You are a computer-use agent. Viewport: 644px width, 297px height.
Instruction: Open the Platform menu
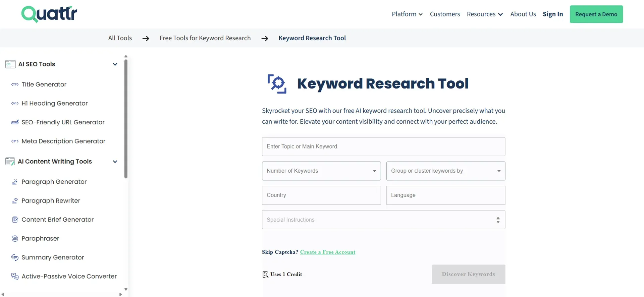(x=407, y=14)
